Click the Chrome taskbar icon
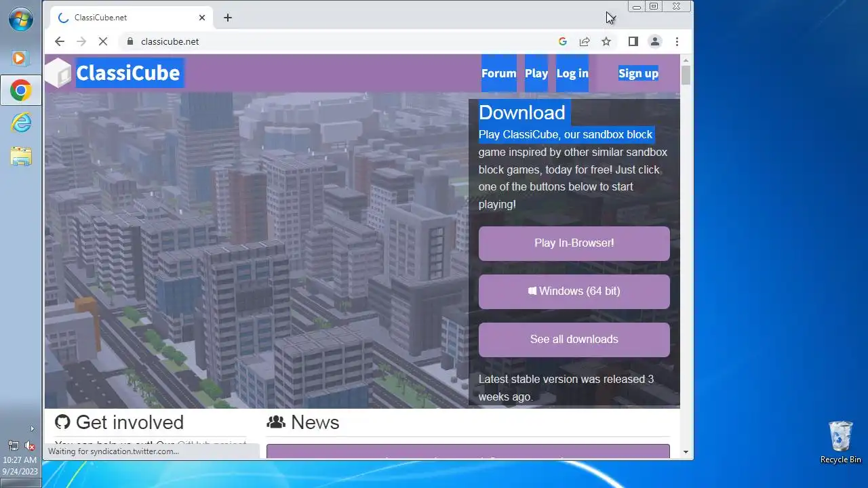868x488 pixels. [20, 90]
